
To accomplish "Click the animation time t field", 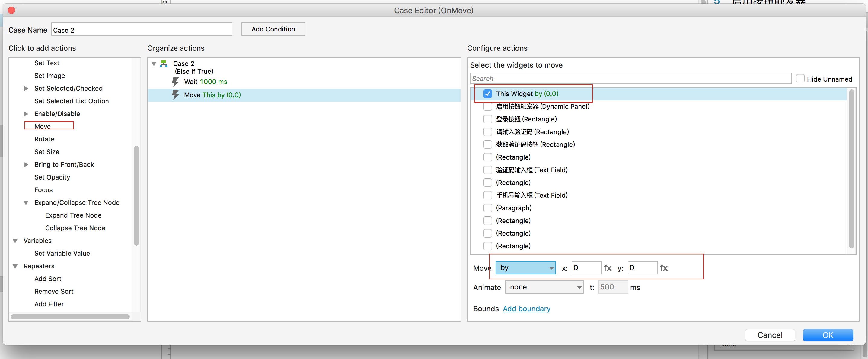I will tap(613, 287).
